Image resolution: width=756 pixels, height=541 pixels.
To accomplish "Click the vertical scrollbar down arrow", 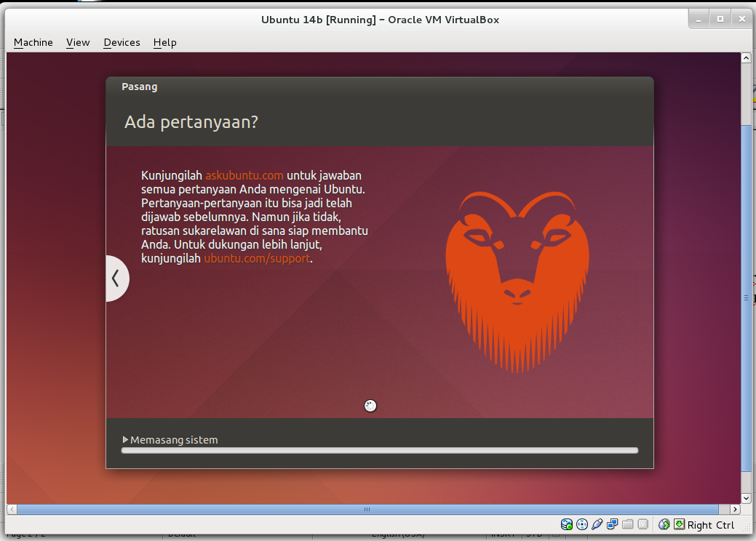I will (745, 498).
